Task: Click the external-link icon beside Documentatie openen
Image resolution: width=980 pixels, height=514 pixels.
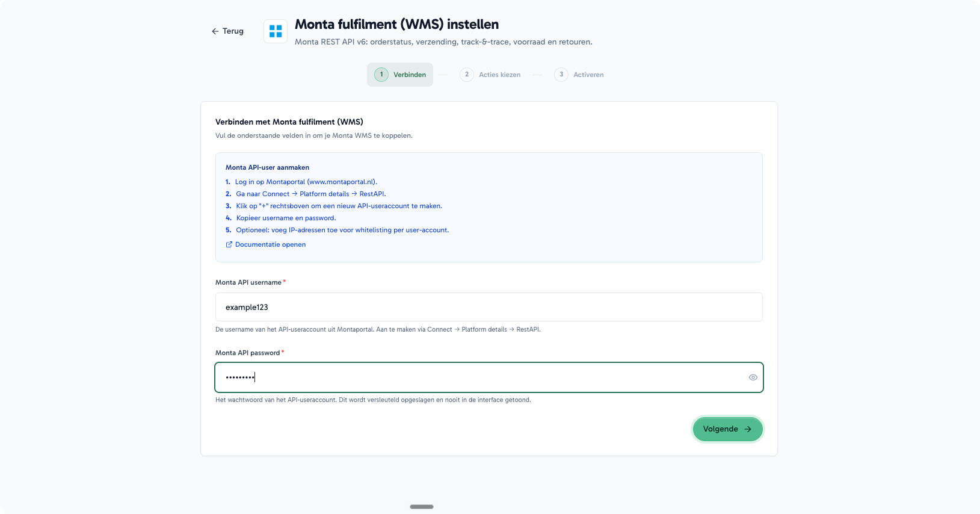Action: 229,244
